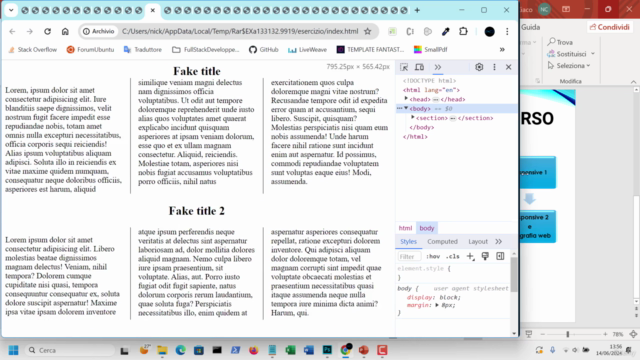Toggle computed styles sidebar icon
Image resolution: width=640 pixels, height=360 pixels.
coord(500,256)
